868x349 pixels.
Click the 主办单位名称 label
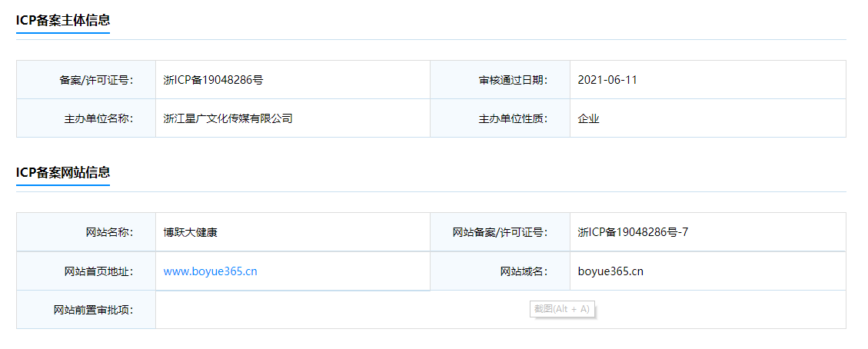click(99, 118)
